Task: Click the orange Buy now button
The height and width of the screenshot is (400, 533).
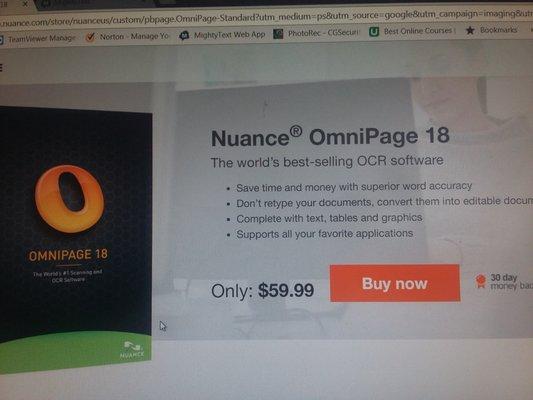Action: (x=395, y=283)
